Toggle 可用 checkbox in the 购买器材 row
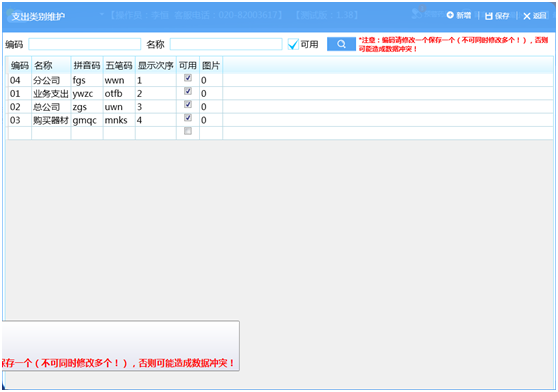 188,118
